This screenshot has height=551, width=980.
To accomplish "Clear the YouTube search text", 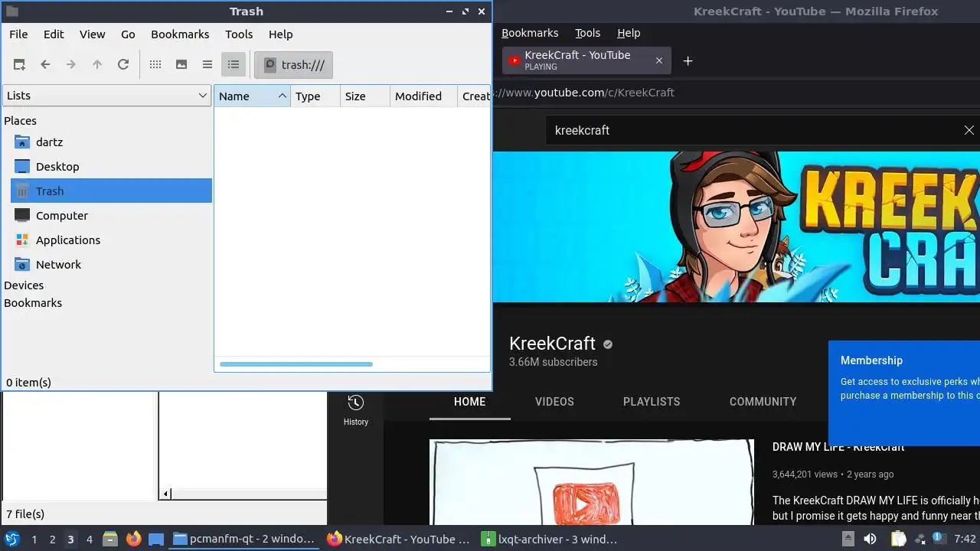I will 969,130.
